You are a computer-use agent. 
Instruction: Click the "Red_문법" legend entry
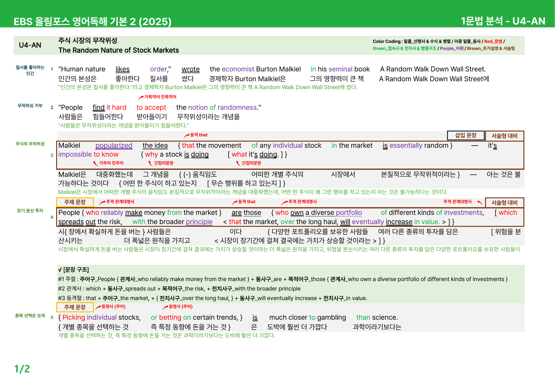pyautogui.click(x=493, y=41)
